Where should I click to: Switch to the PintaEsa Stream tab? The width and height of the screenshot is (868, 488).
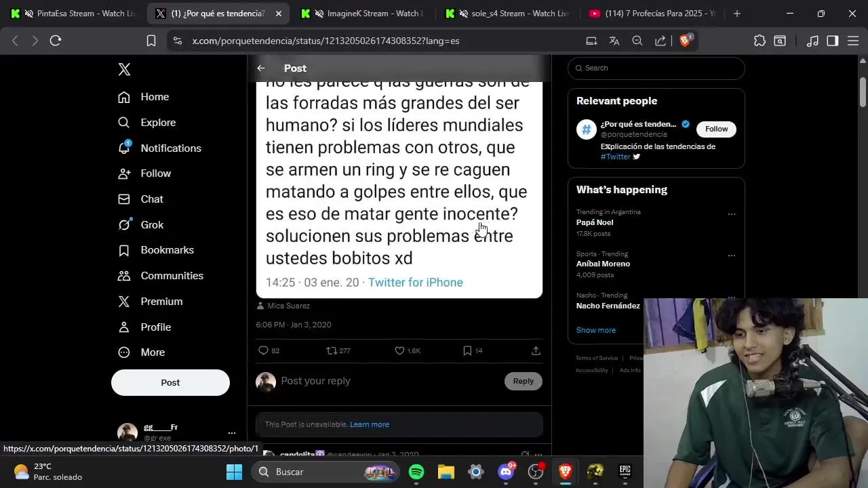73,14
